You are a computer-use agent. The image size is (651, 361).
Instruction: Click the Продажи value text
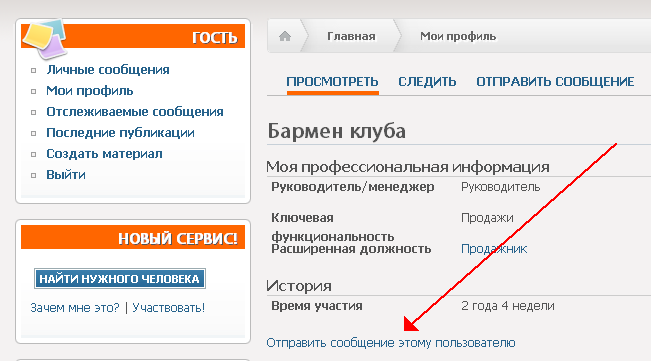[487, 218]
